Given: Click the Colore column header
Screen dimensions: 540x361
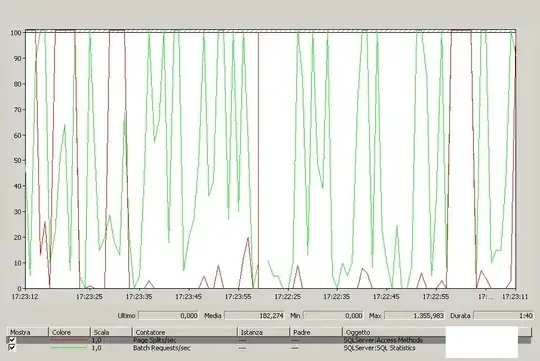Looking at the screenshot, I should [x=69, y=332].
